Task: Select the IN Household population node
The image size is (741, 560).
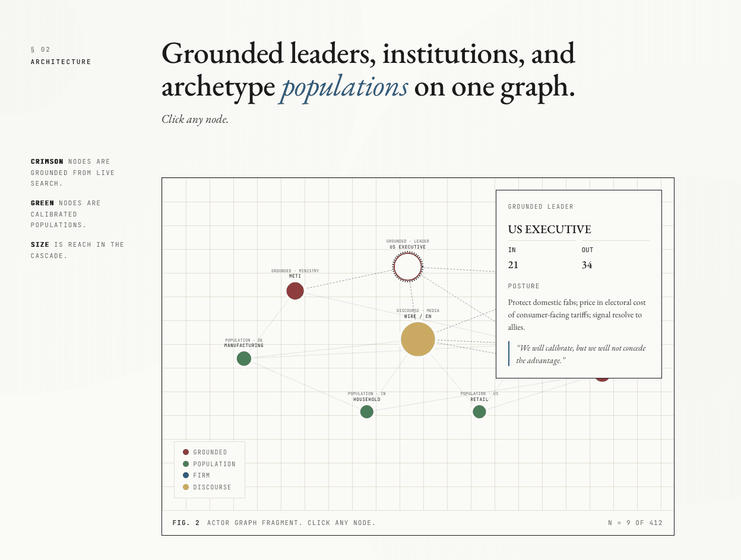Action: click(367, 411)
